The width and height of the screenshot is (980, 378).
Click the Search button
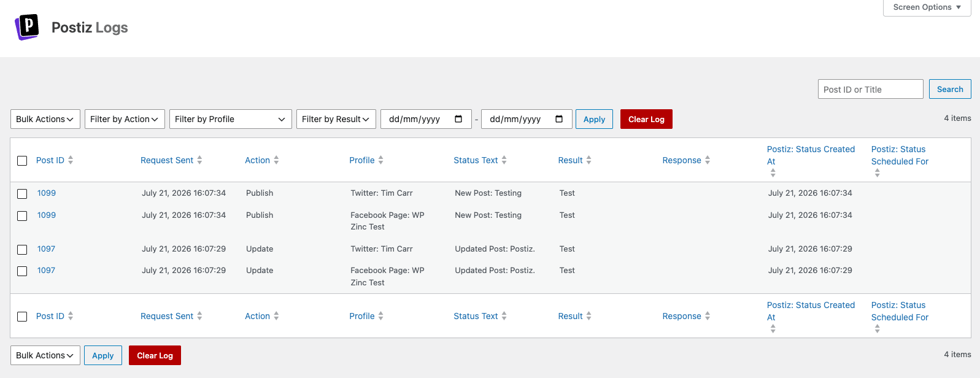click(950, 89)
